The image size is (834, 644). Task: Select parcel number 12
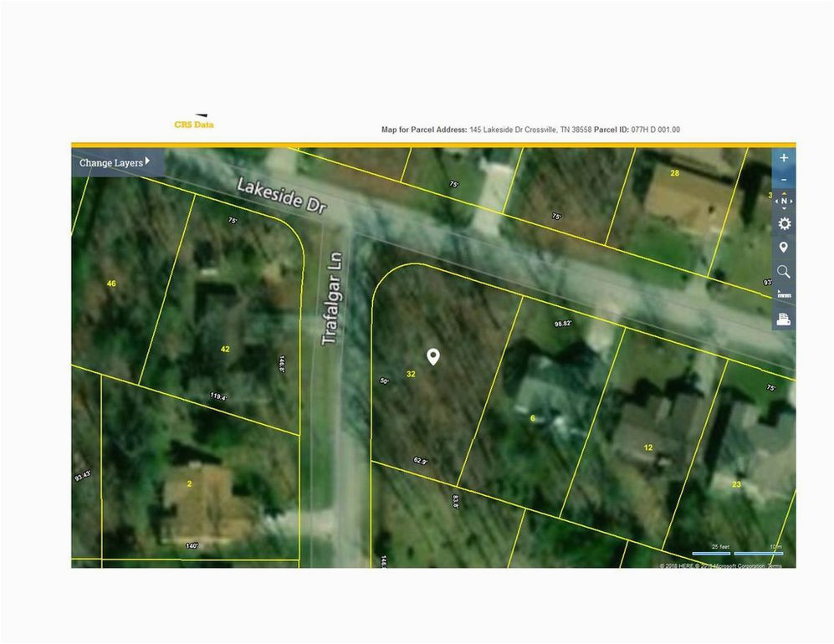coord(647,447)
